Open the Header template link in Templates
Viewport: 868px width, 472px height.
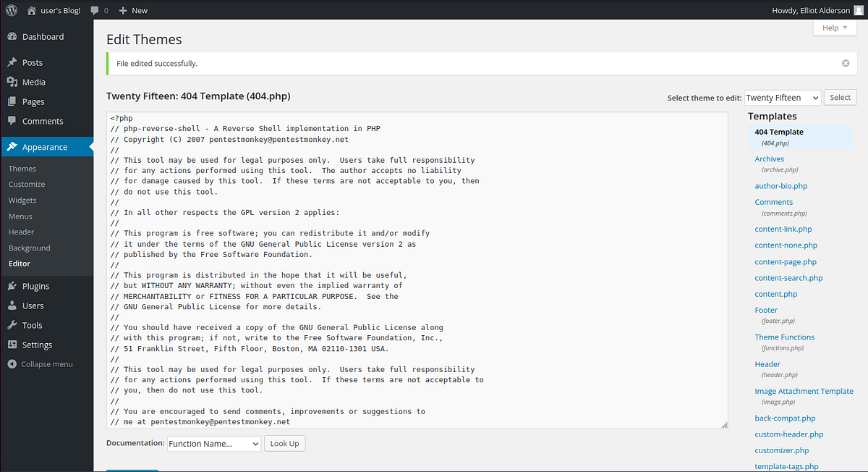click(767, 365)
